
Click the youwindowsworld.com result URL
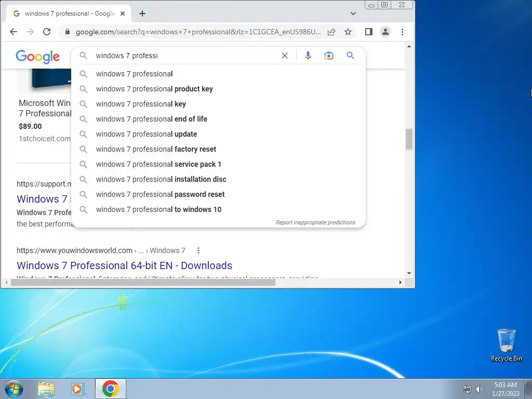pos(101,250)
